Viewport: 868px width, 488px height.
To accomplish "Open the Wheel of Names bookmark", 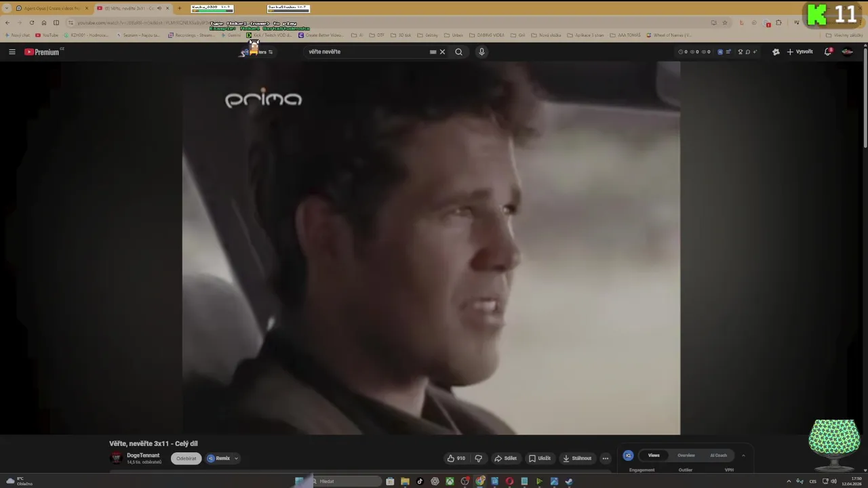I will coord(669,35).
